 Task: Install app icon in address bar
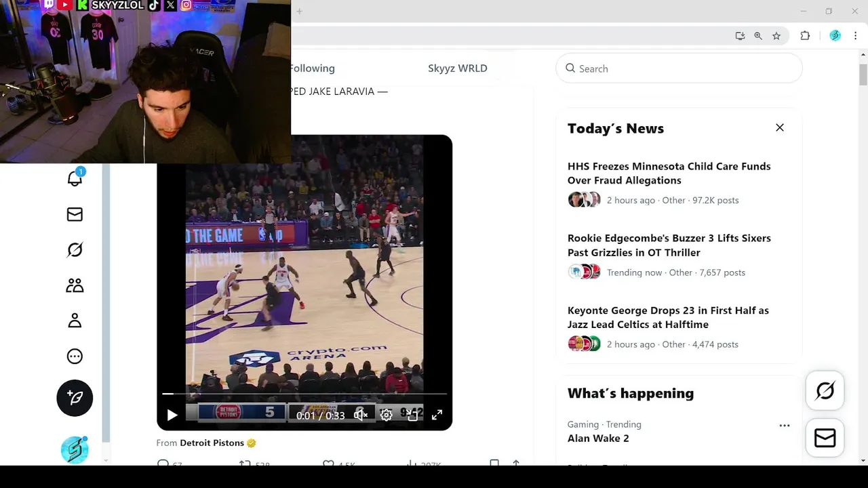point(740,36)
